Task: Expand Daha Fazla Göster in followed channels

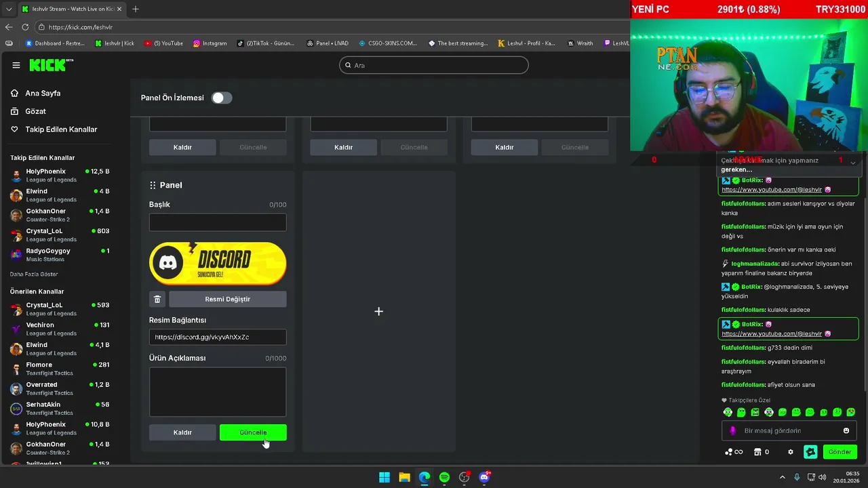Action: [x=34, y=274]
